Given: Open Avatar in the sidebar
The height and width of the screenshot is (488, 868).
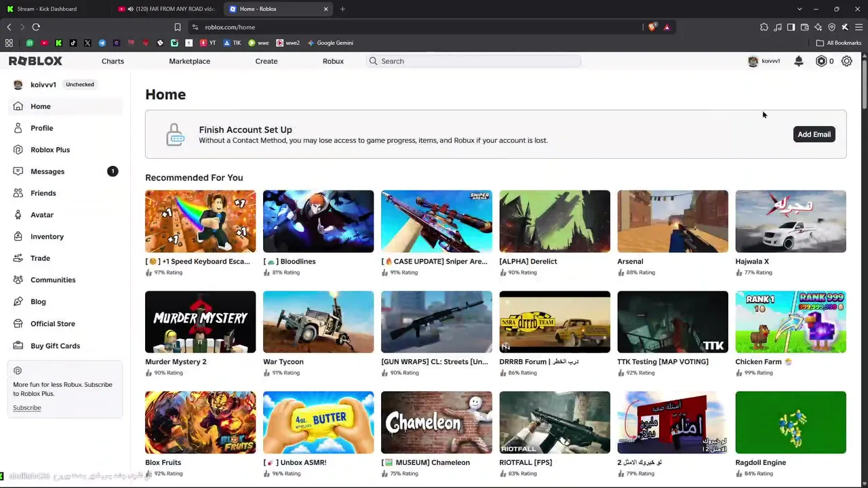Looking at the screenshot, I should (x=65, y=215).
